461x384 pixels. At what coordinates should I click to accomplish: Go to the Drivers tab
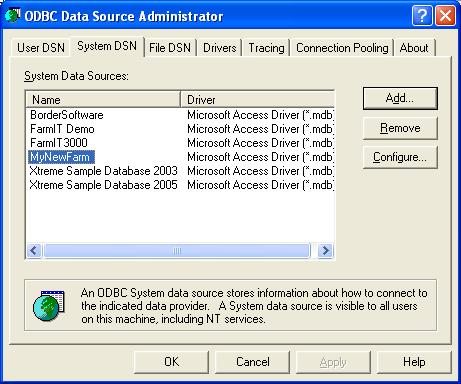click(x=219, y=48)
